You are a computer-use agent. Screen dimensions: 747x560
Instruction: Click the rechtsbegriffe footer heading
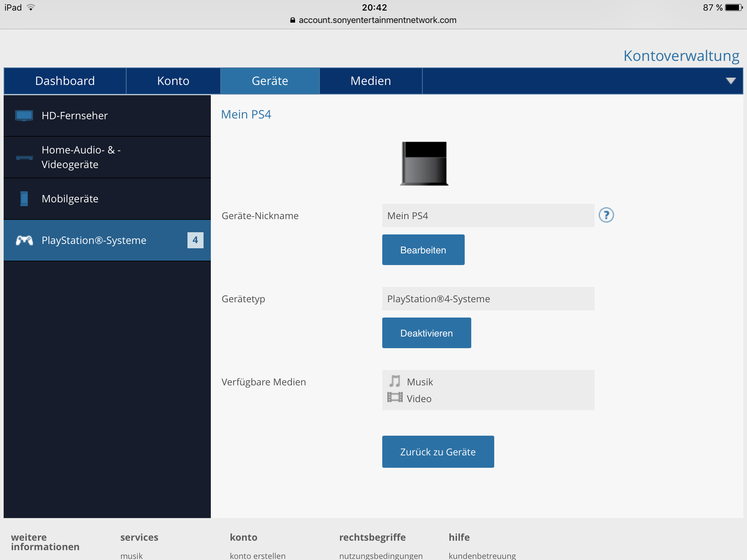pos(372,537)
